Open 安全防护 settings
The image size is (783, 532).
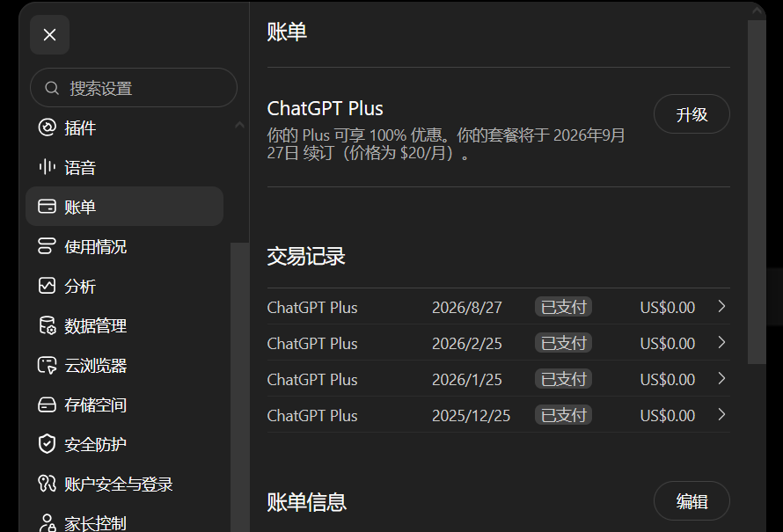click(x=124, y=444)
